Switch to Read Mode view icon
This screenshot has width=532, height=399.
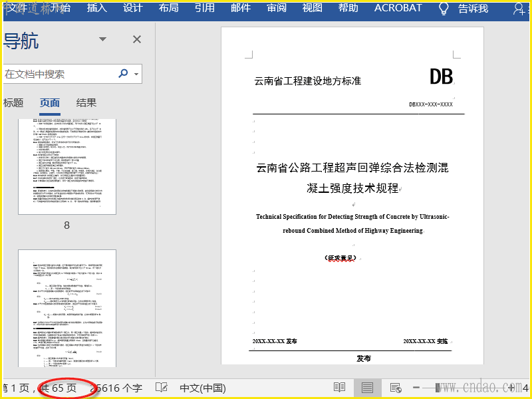(339, 387)
